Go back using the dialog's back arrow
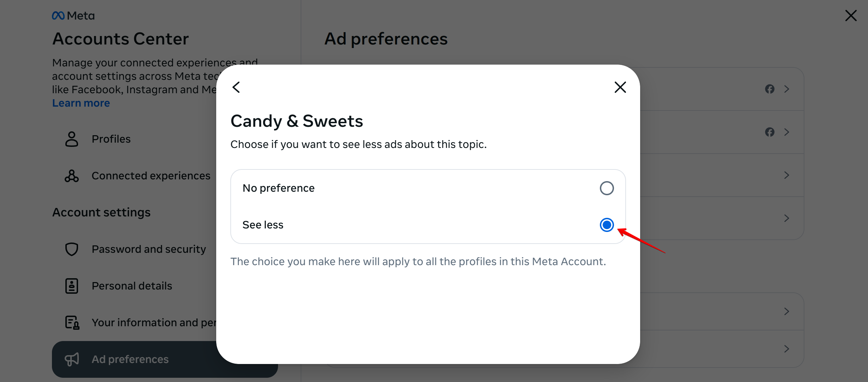Viewport: 868px width, 382px height. click(x=236, y=87)
